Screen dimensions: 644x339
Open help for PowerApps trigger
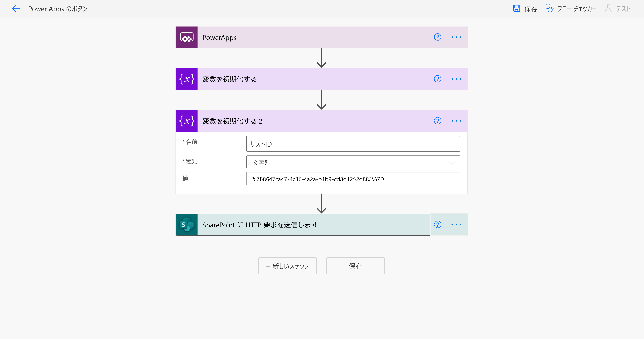point(437,37)
